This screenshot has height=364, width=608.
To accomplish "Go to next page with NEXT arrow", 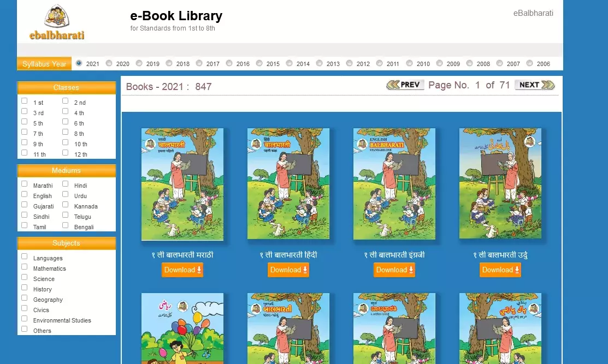I will (x=535, y=85).
